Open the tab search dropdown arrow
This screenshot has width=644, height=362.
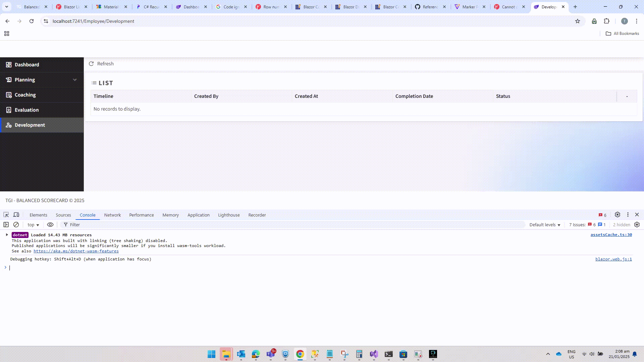point(6,7)
